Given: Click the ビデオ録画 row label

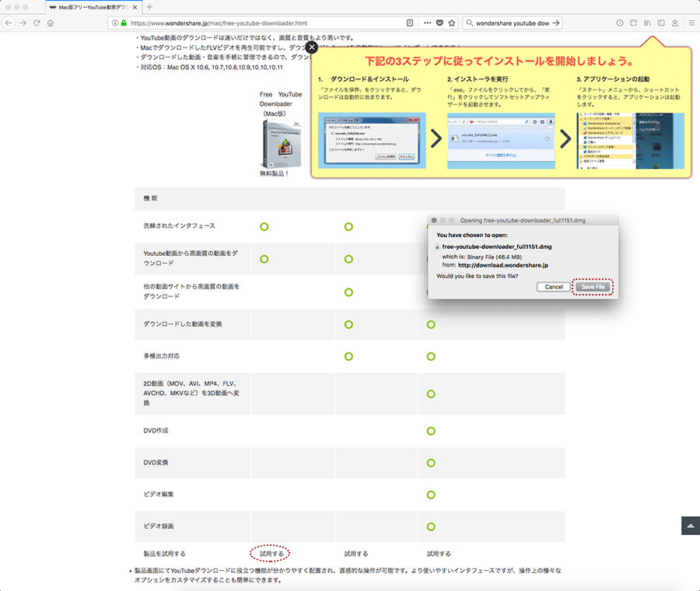Looking at the screenshot, I should pyautogui.click(x=159, y=526).
